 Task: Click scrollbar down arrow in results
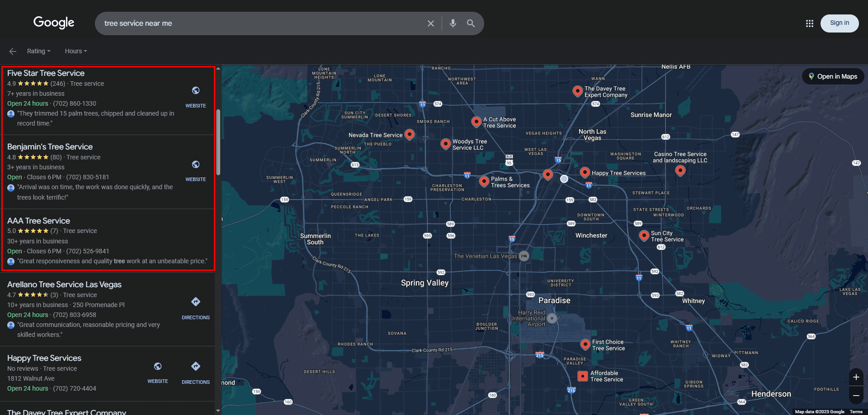(218, 410)
